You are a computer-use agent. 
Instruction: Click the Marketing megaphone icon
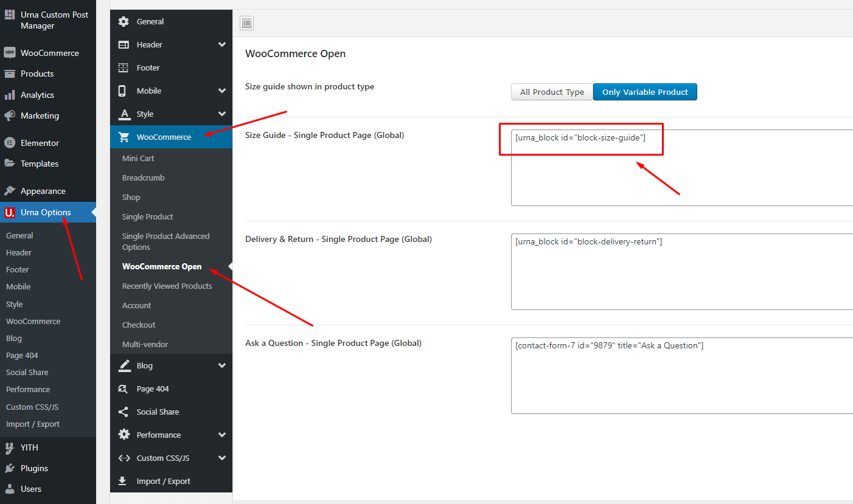[x=10, y=116]
